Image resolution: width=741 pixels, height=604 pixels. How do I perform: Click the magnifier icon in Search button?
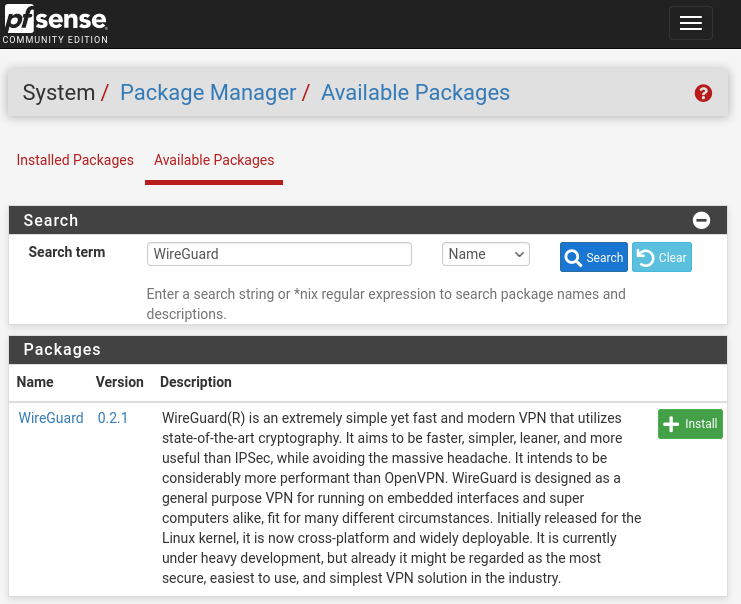tap(573, 258)
